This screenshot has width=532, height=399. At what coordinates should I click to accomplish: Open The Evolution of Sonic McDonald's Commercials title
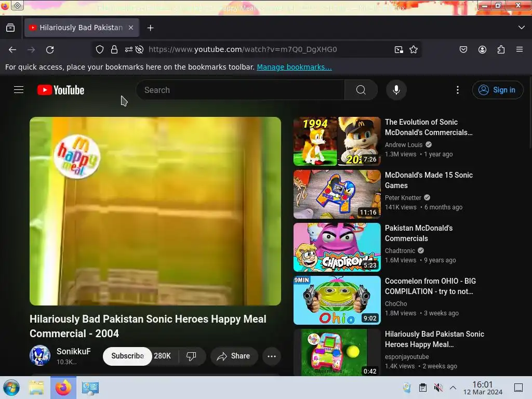click(429, 127)
